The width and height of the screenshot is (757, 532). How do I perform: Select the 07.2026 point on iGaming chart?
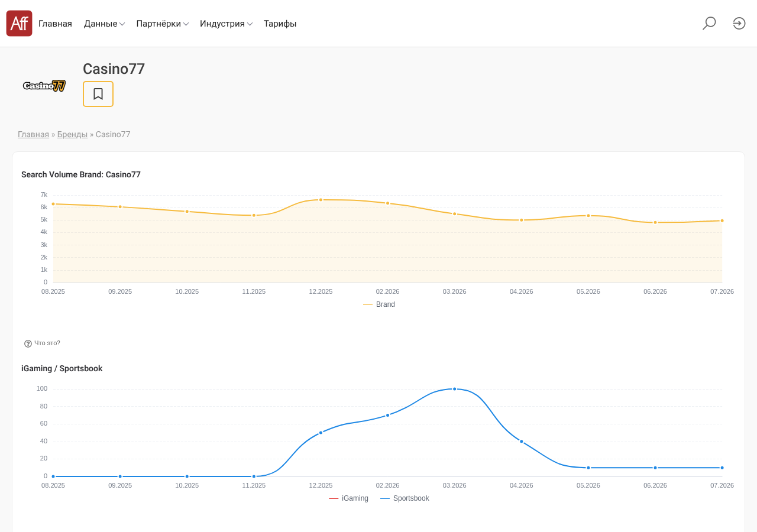(722, 468)
